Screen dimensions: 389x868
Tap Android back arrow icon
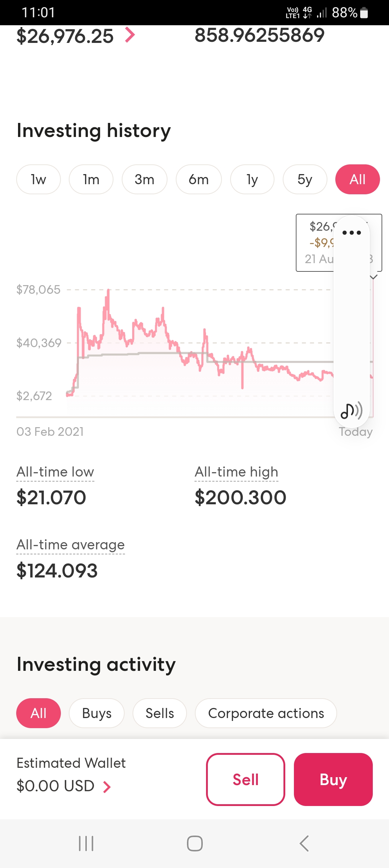[304, 843]
